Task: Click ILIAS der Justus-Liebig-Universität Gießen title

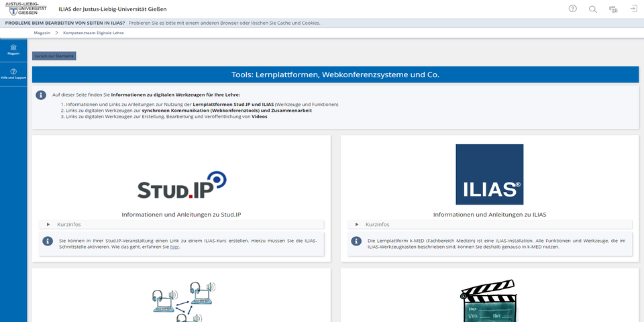Action: click(x=113, y=9)
